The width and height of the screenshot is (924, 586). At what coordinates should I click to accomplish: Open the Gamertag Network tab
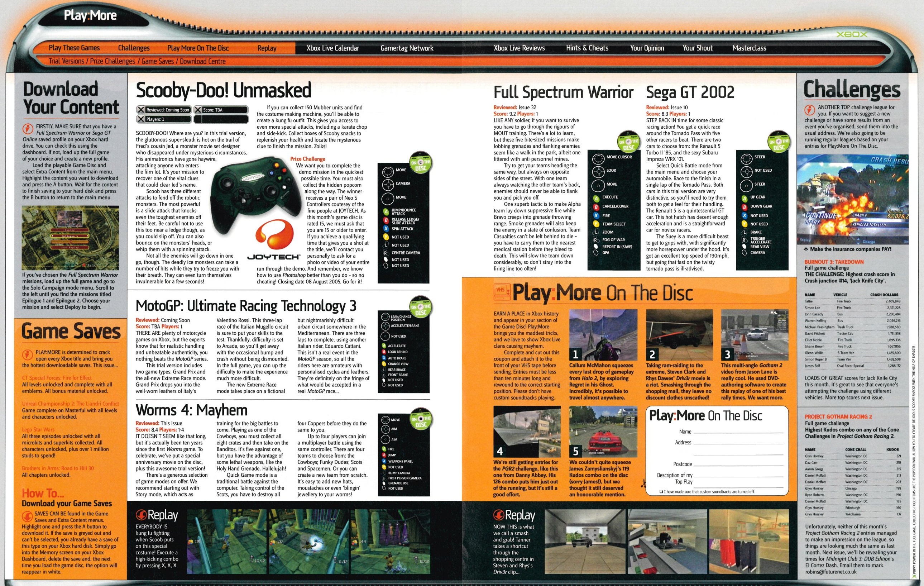point(407,48)
